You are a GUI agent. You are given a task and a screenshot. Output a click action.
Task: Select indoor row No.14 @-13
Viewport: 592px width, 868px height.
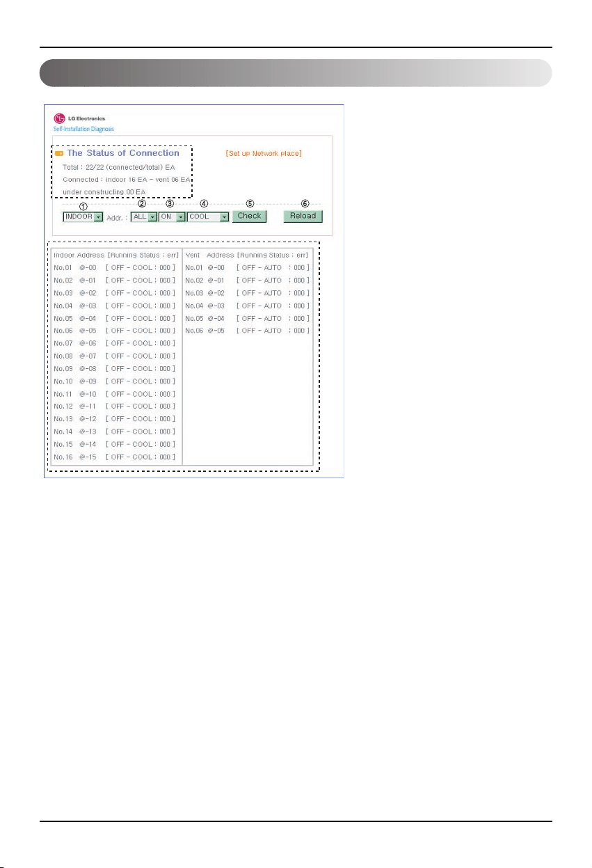click(x=115, y=432)
